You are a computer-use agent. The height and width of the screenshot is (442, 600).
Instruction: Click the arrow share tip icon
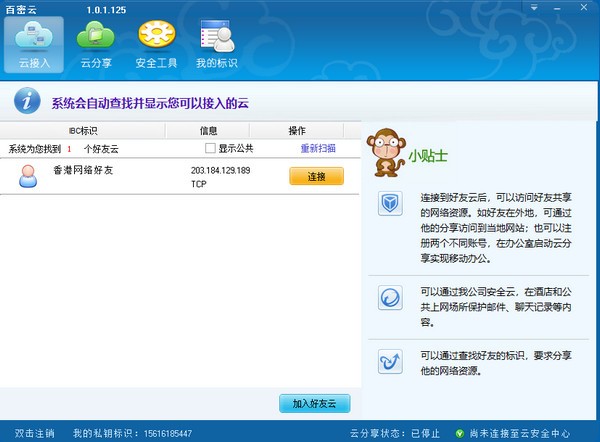click(x=390, y=361)
